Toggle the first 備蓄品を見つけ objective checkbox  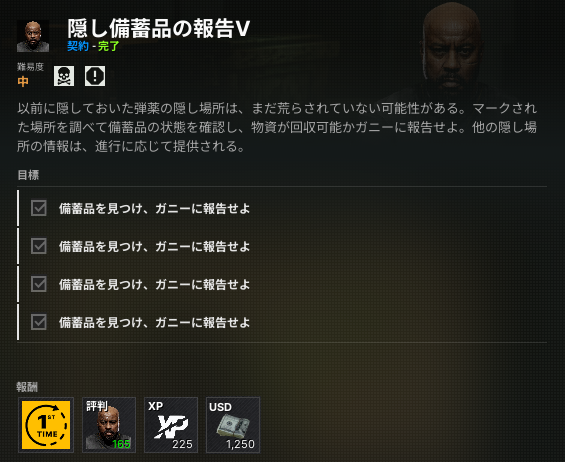coord(39,208)
